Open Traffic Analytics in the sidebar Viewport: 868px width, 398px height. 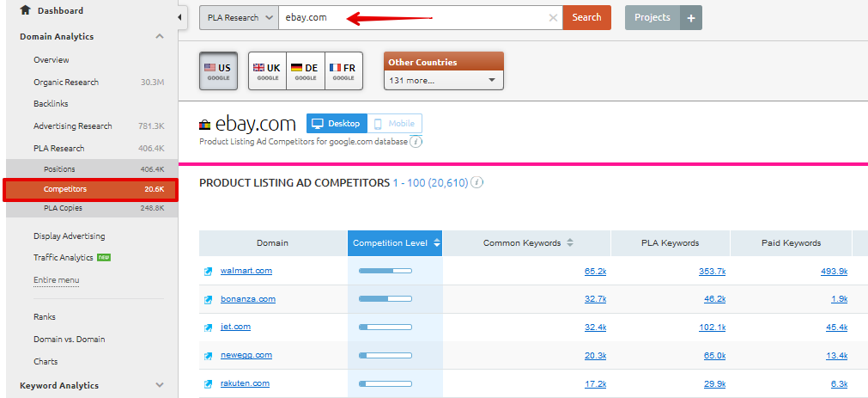[64, 258]
